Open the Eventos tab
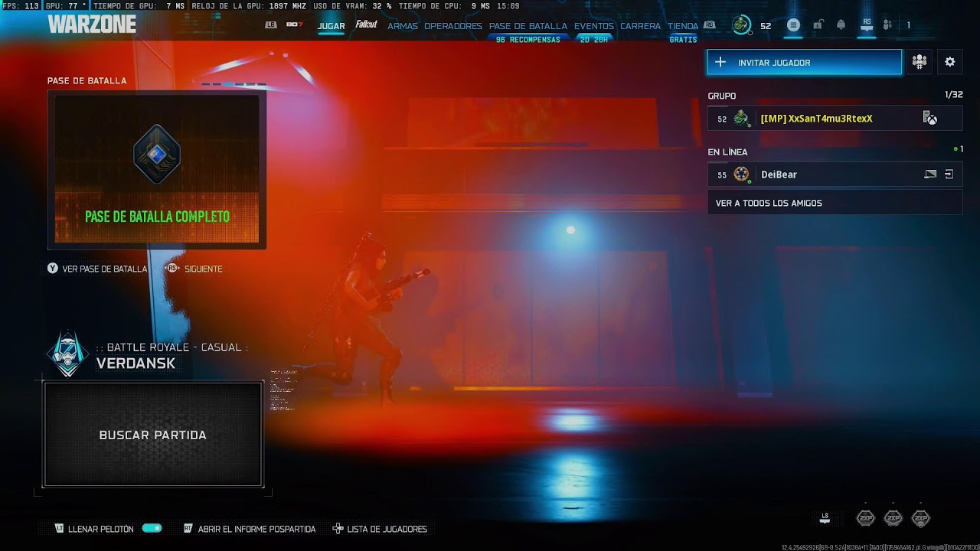This screenshot has height=551, width=980. 594,26
